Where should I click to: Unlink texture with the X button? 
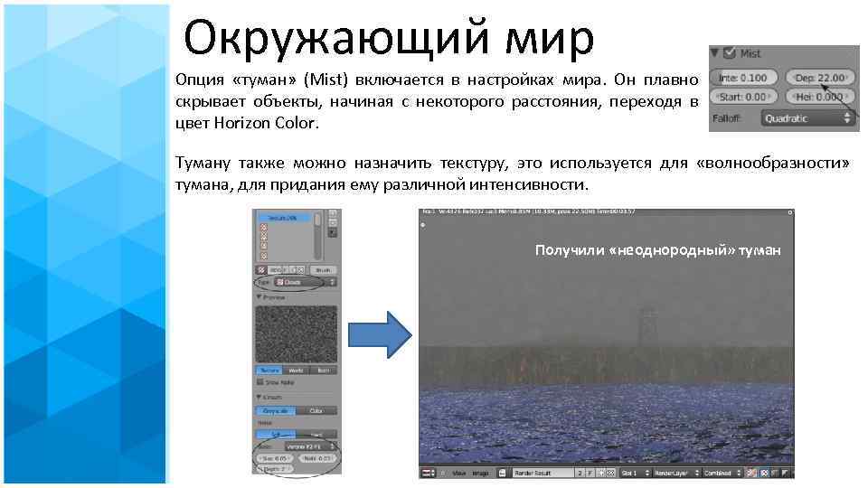click(x=300, y=270)
